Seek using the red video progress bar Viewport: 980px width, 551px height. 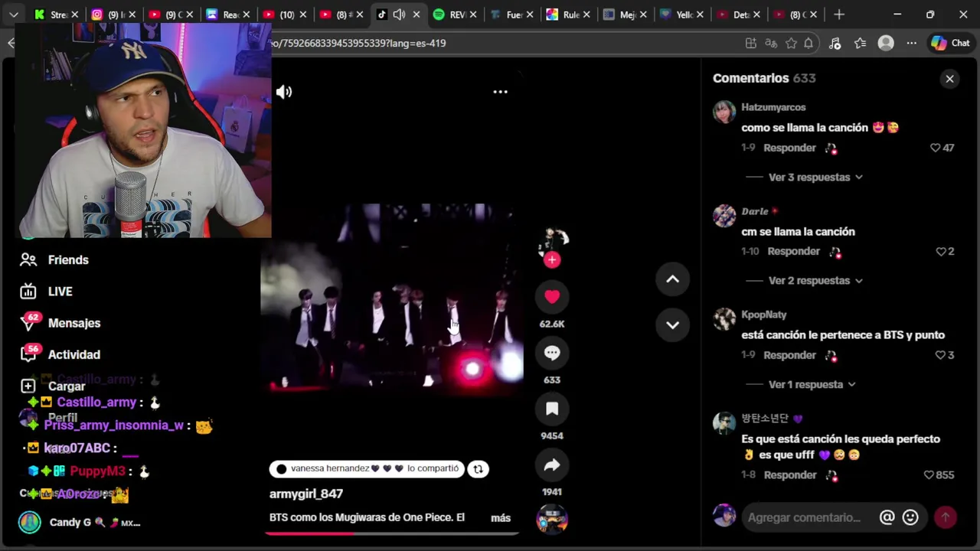391,533
